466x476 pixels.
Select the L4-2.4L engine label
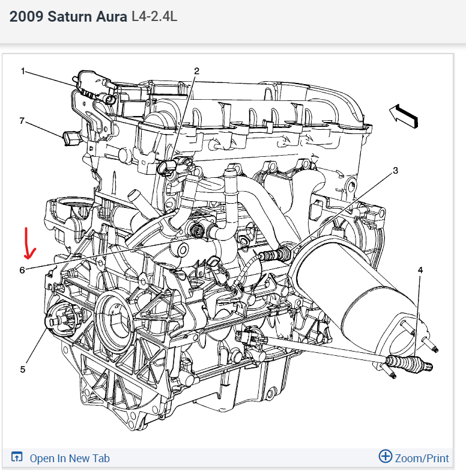click(x=154, y=16)
